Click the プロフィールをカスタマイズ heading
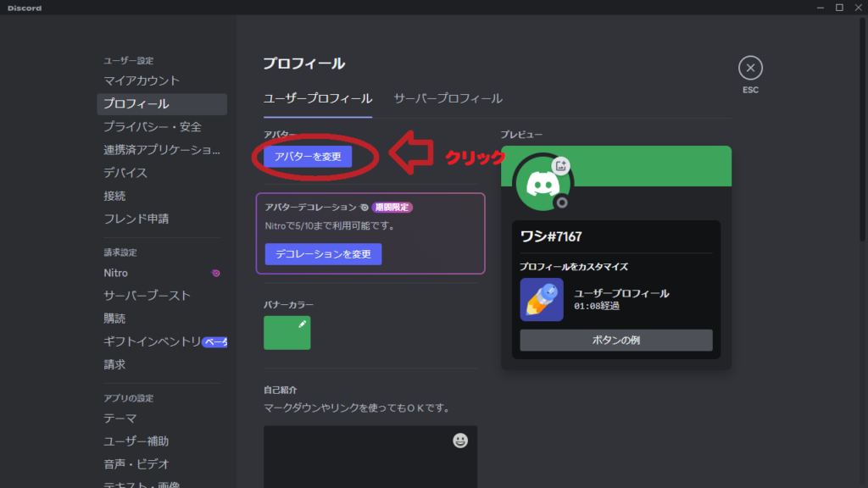The width and height of the screenshot is (868, 488). pos(574,267)
